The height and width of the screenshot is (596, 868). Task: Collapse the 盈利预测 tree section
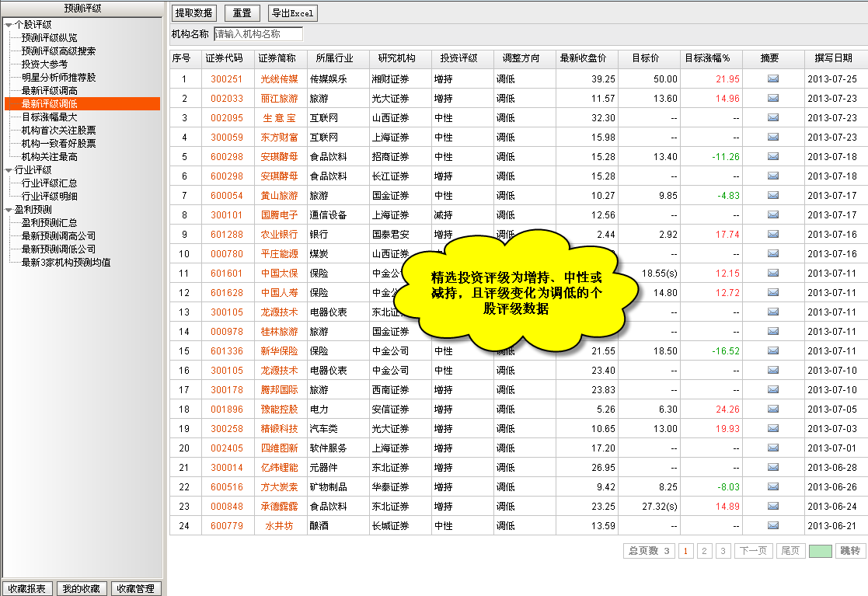[x=9, y=210]
